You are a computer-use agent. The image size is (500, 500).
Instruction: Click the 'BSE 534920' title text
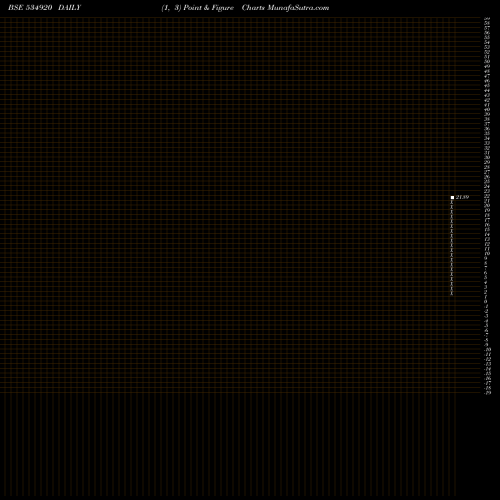[30, 8]
